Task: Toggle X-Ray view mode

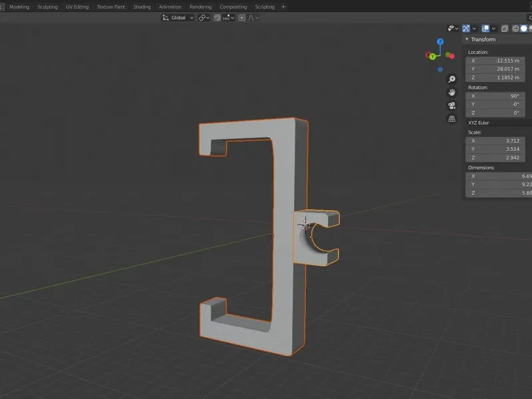Action: coord(505,29)
